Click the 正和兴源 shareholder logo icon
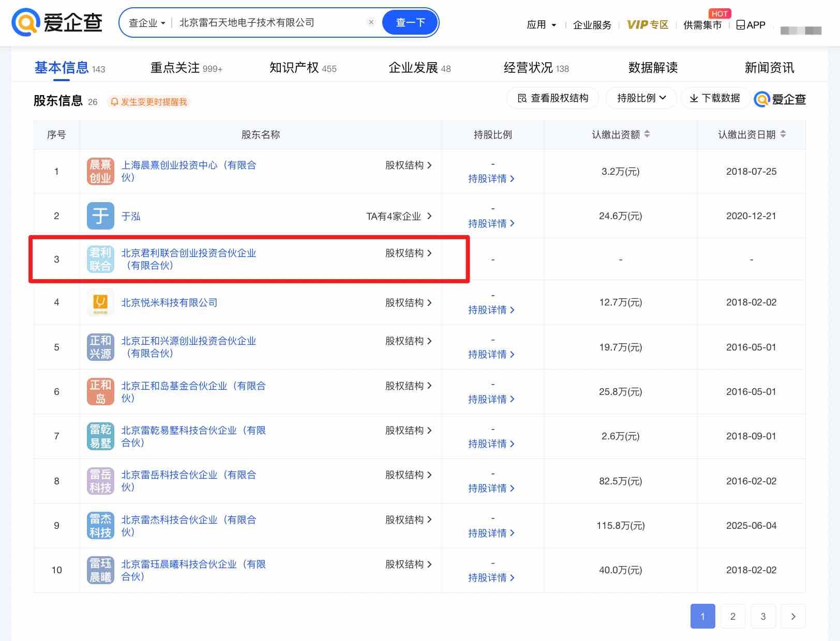The width and height of the screenshot is (840, 641). point(100,347)
